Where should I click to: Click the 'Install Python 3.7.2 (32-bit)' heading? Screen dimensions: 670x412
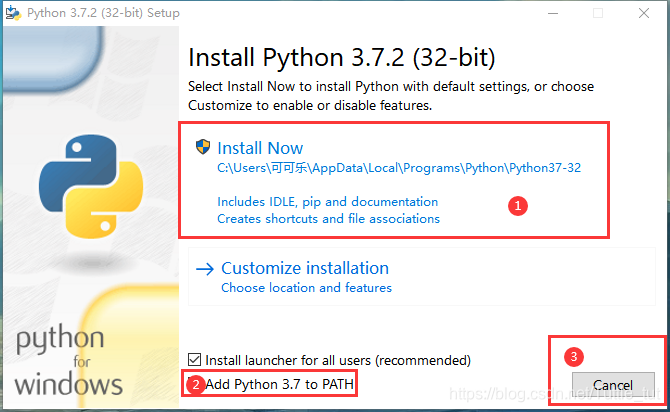tap(342, 58)
